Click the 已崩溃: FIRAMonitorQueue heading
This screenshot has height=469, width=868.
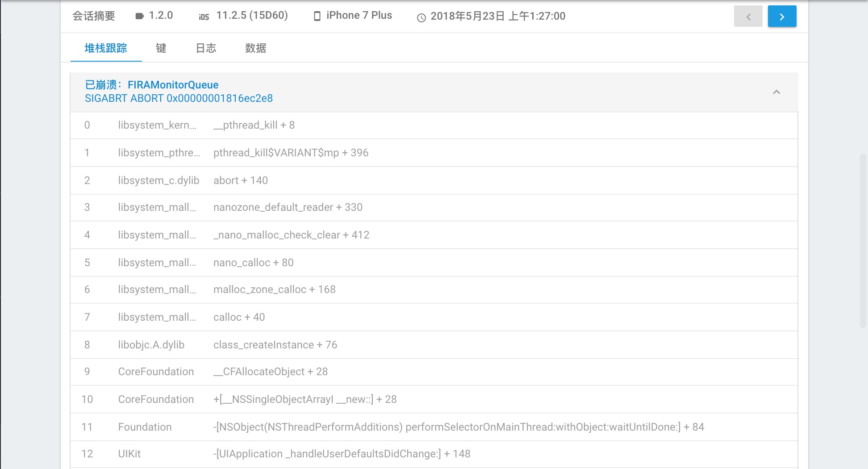(x=152, y=85)
